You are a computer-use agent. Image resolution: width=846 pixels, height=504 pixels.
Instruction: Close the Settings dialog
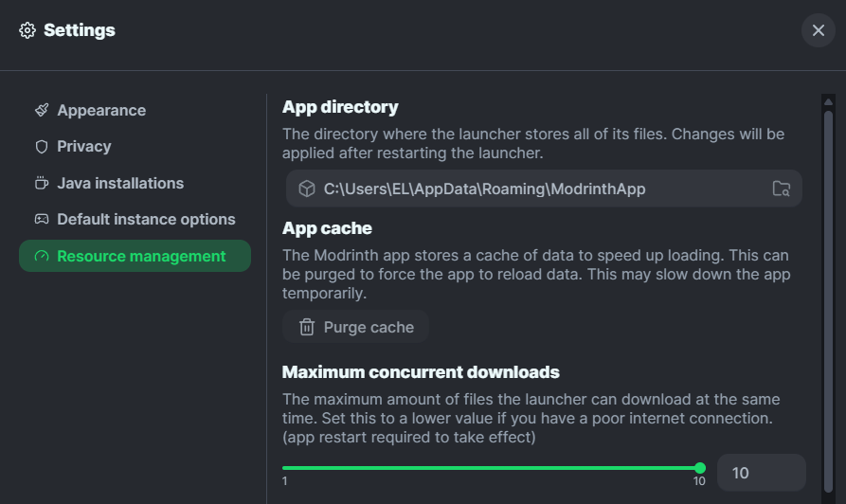819,30
